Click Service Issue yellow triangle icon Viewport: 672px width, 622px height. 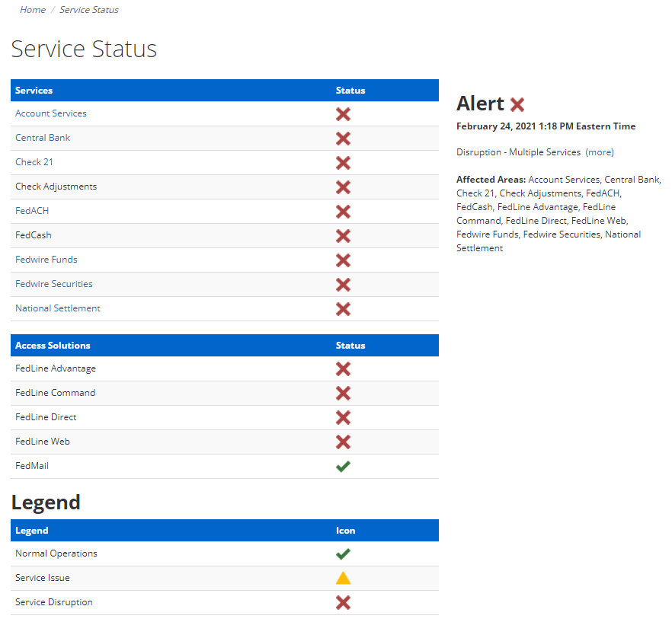344,579
